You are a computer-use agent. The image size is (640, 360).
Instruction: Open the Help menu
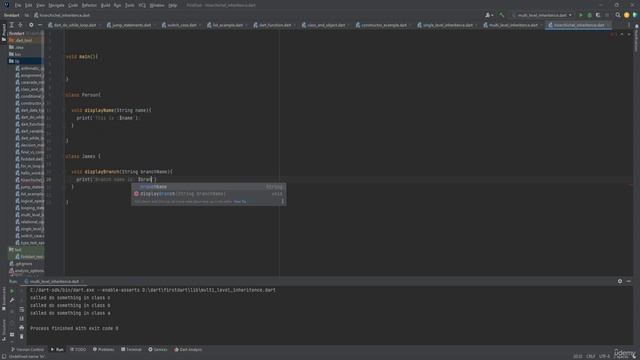[x=173, y=5]
